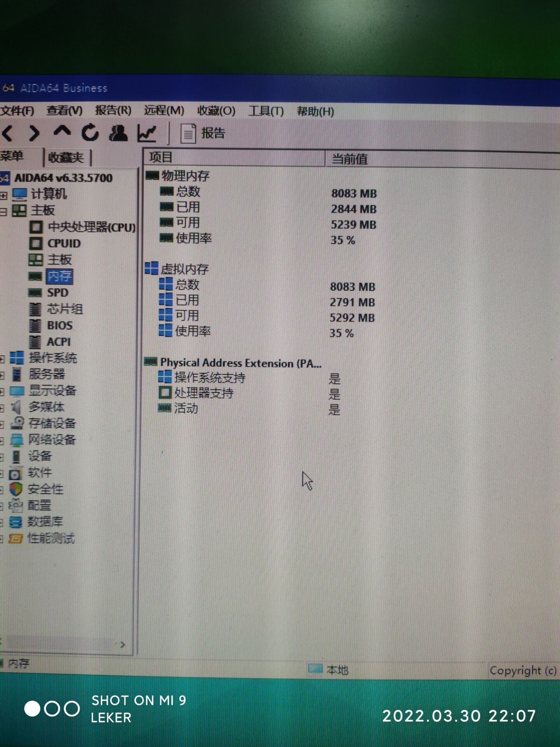This screenshot has height=747, width=560.
Task: Click the 2844 MB used value
Action: 353,209
